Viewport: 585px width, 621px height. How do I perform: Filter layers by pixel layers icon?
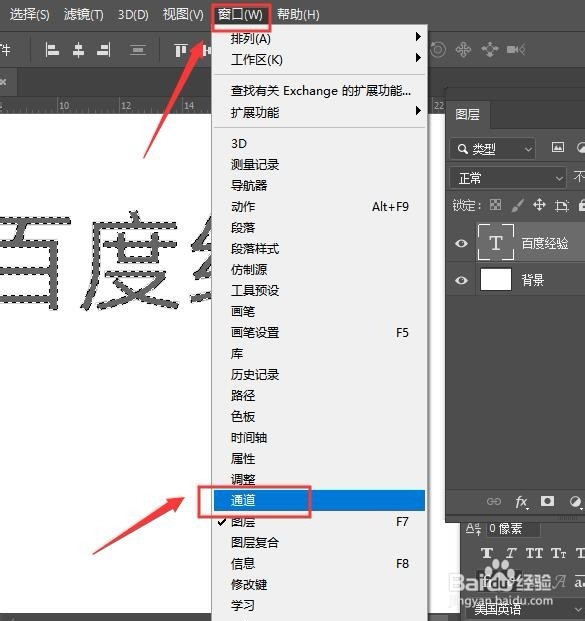coord(558,147)
